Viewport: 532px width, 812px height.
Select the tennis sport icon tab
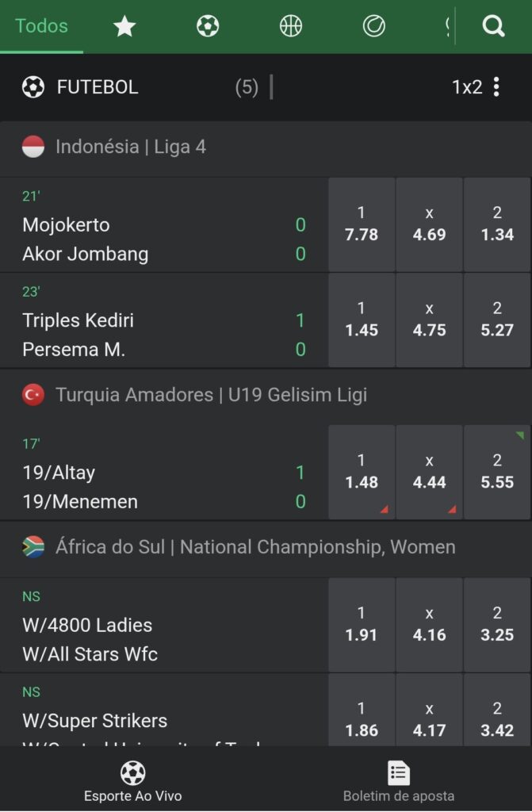coord(373,27)
